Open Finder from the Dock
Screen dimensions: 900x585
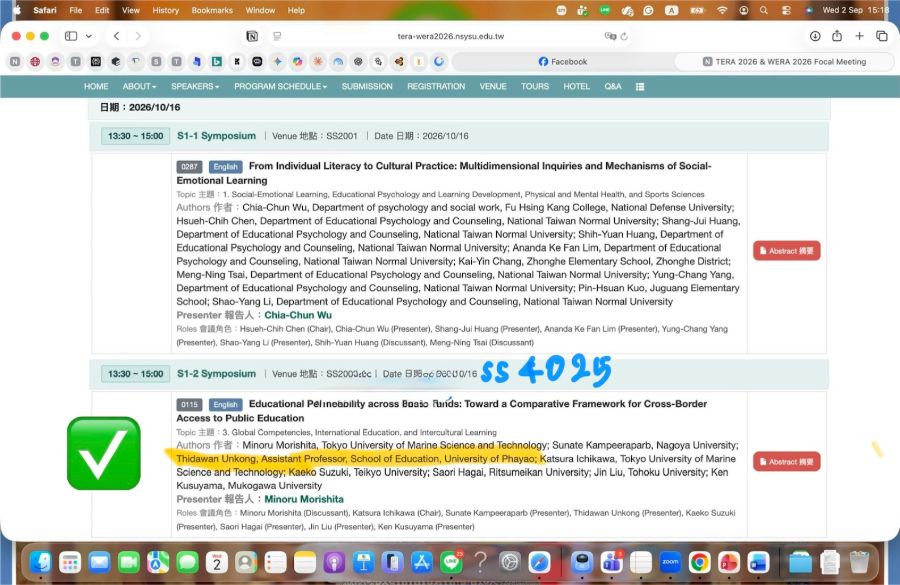(x=40, y=562)
